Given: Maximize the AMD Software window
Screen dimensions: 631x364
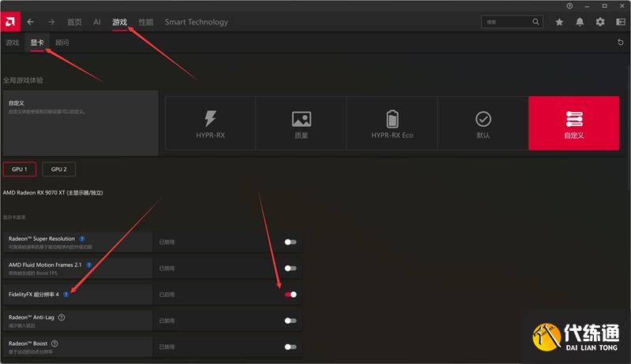Looking at the screenshot, I should pyautogui.click(x=604, y=6).
